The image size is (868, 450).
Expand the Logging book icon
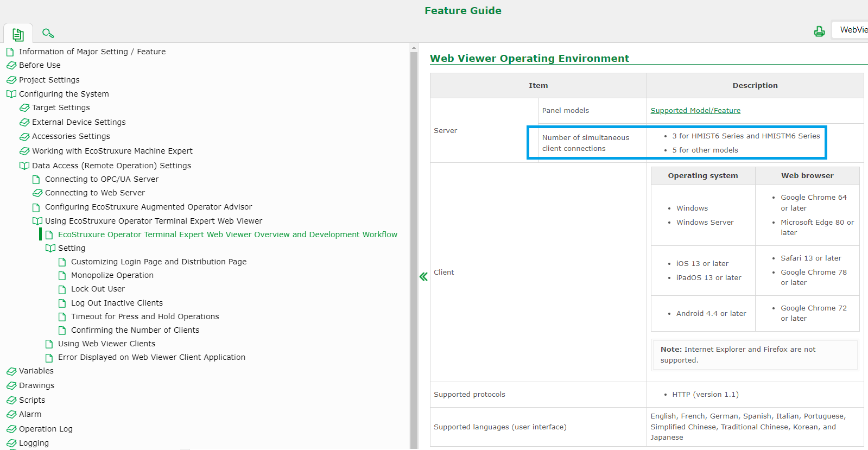(11, 443)
